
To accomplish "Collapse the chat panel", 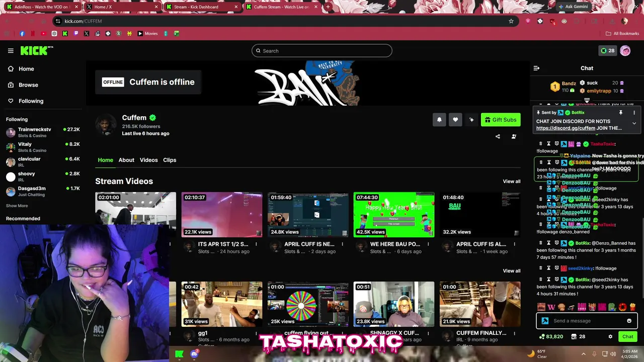I will coord(536,68).
